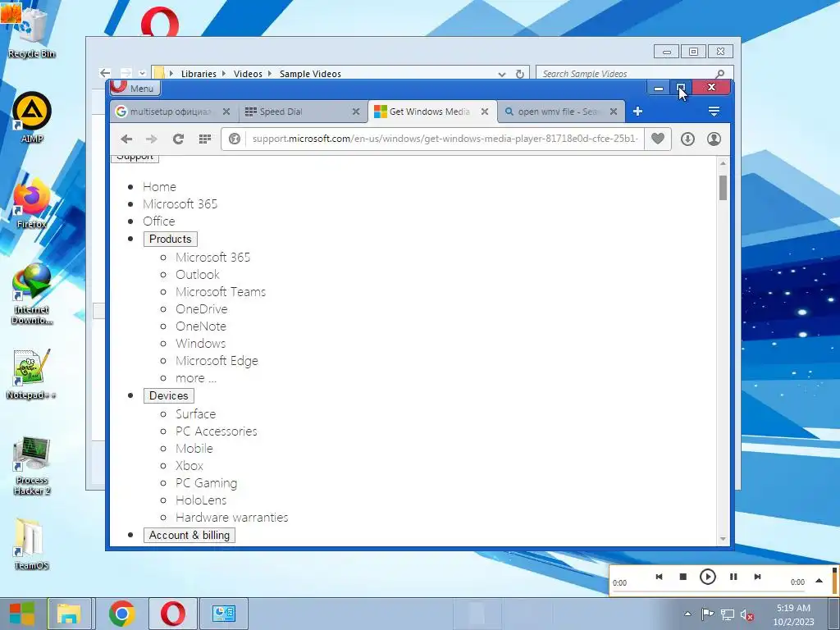Launch Google Chrome from the taskbar
The height and width of the screenshot is (630, 840).
(x=121, y=614)
